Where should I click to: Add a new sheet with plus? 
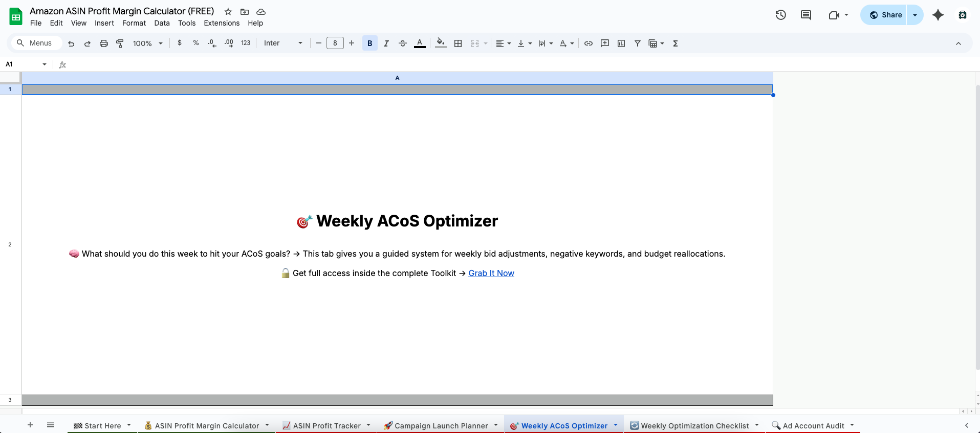(x=30, y=425)
